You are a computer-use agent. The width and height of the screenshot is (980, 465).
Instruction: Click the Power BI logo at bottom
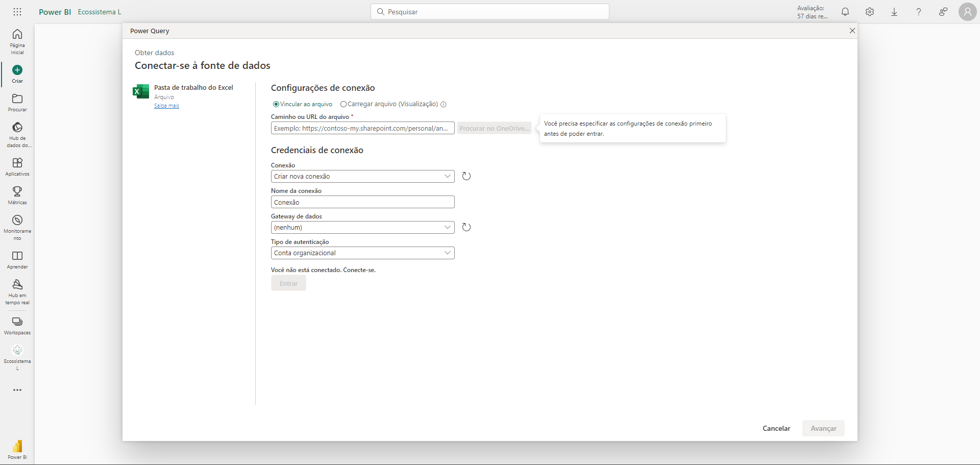point(17,449)
